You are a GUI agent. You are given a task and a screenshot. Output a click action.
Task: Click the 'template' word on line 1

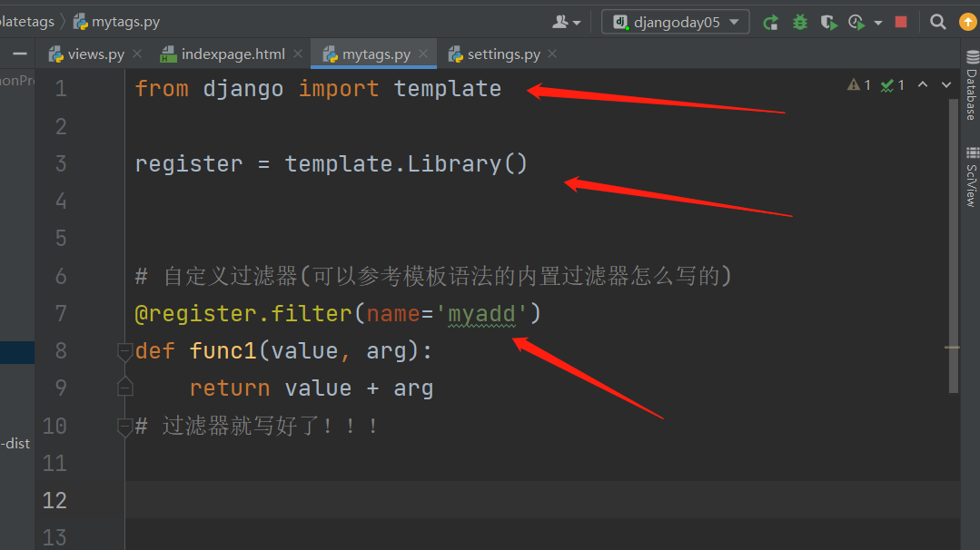[x=448, y=89]
